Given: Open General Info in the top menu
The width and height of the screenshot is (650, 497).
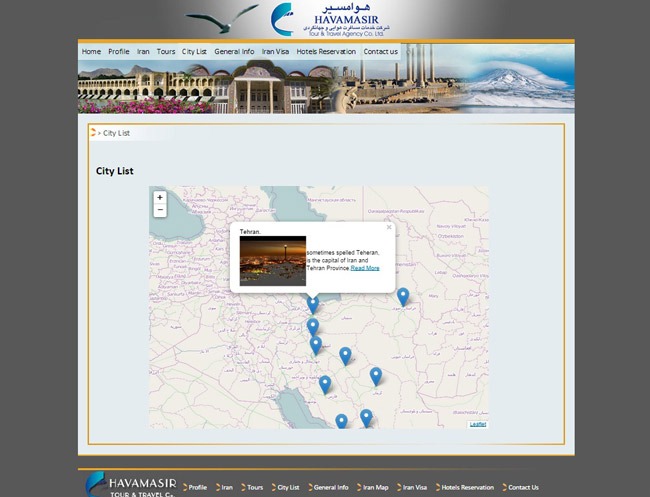Looking at the screenshot, I should [234, 51].
